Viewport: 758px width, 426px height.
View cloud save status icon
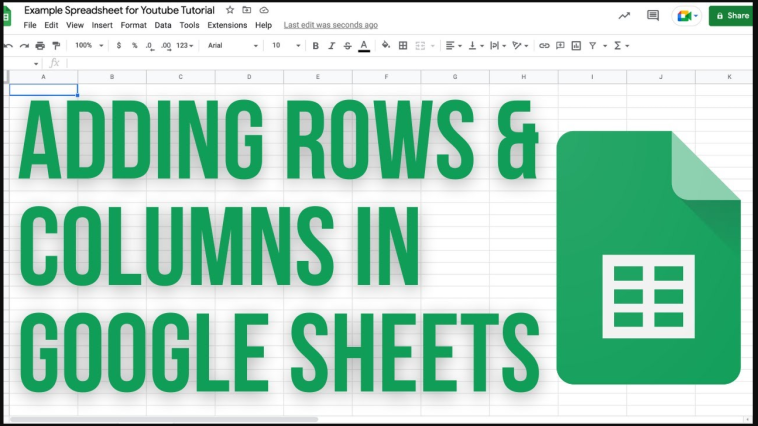(264, 10)
